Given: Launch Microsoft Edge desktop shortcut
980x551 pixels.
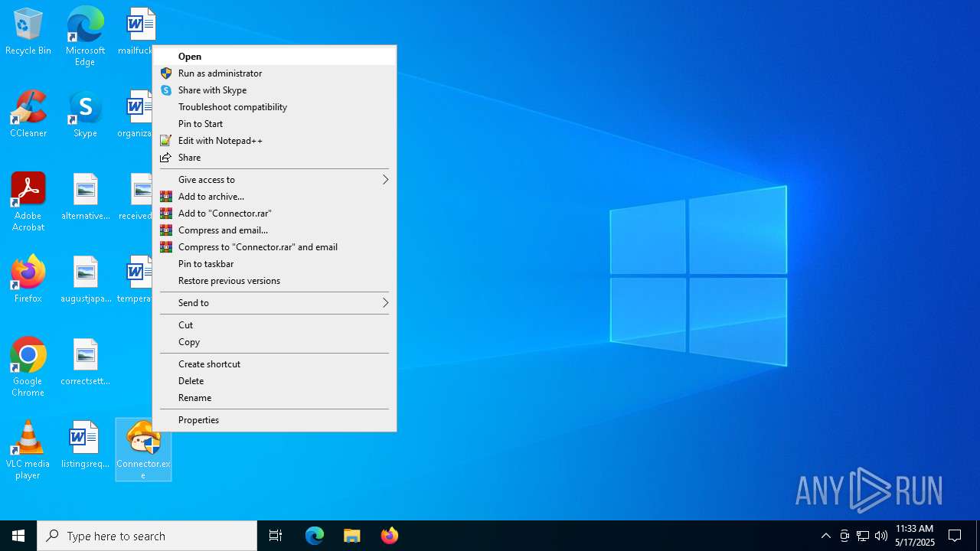Looking at the screenshot, I should [x=85, y=36].
